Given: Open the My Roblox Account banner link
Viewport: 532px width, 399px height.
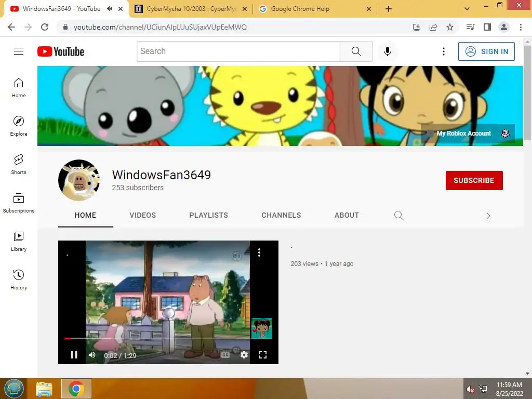Looking at the screenshot, I should 468,134.
